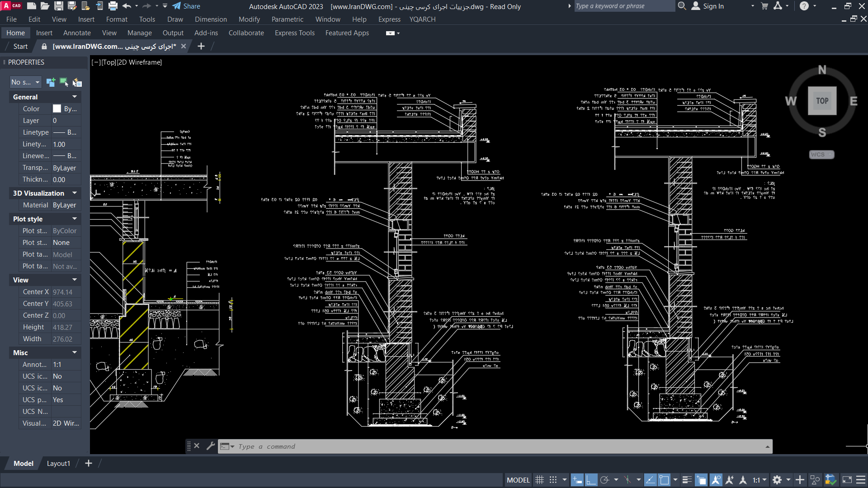Switch to the Annotate ribbon tab

pyautogui.click(x=77, y=33)
